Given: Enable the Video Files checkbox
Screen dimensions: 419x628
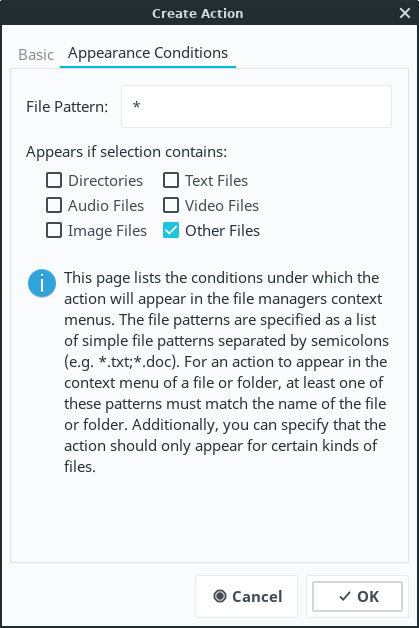Looking at the screenshot, I should point(171,205).
